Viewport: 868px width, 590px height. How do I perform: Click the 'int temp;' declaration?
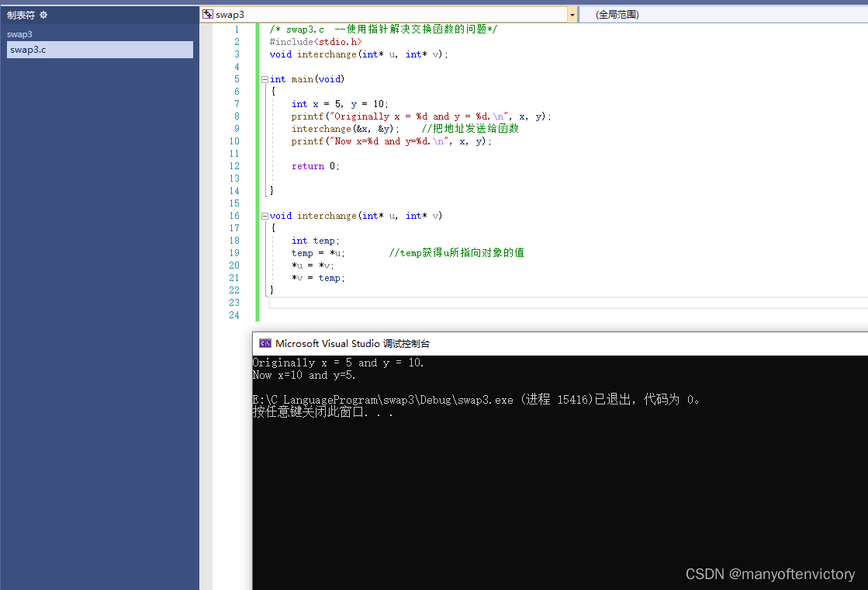(x=316, y=241)
